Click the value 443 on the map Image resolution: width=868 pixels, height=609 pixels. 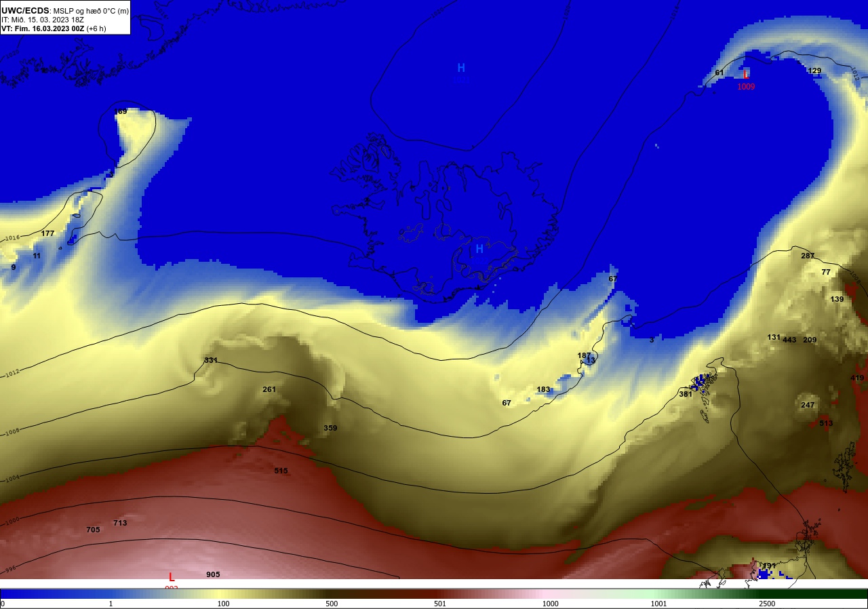click(789, 340)
